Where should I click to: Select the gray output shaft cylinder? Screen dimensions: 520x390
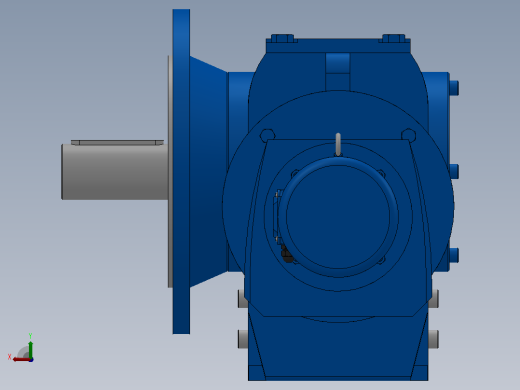[x=115, y=172]
